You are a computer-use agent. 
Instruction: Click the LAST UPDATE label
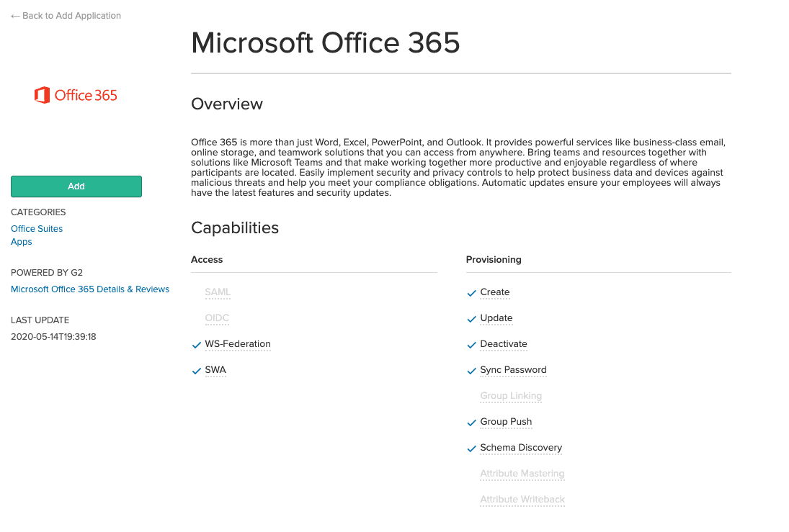point(40,320)
